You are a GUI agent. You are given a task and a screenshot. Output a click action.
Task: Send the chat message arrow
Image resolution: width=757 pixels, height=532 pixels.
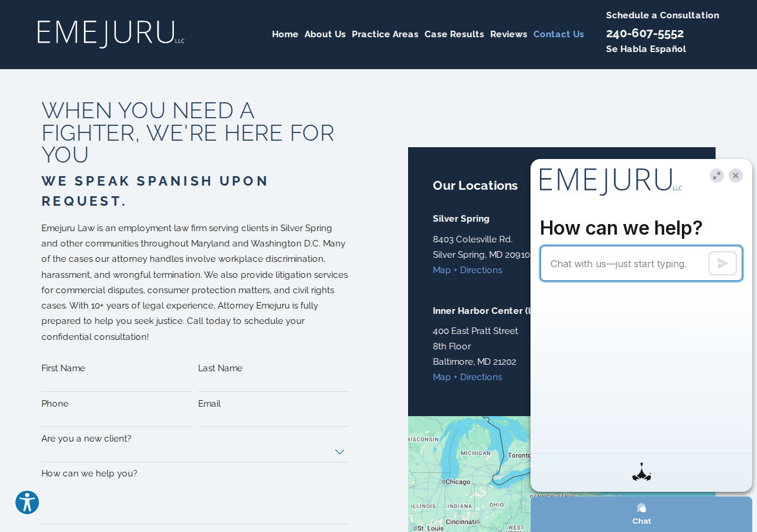(723, 264)
